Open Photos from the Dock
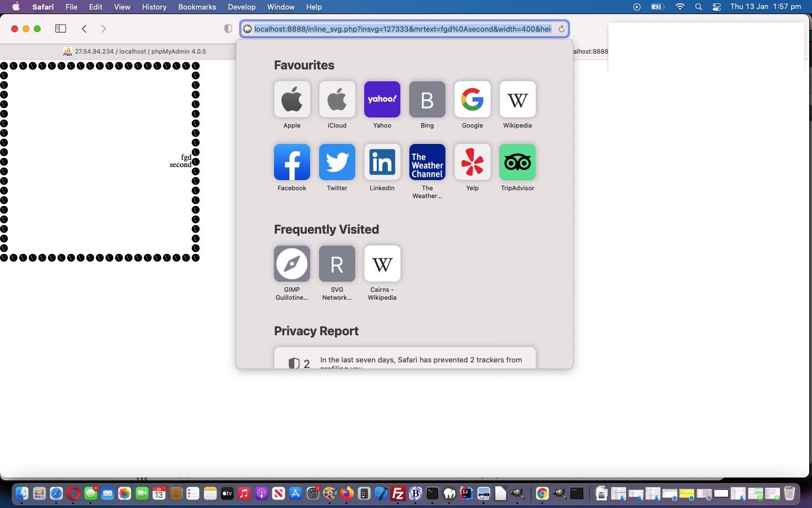 pos(125,493)
